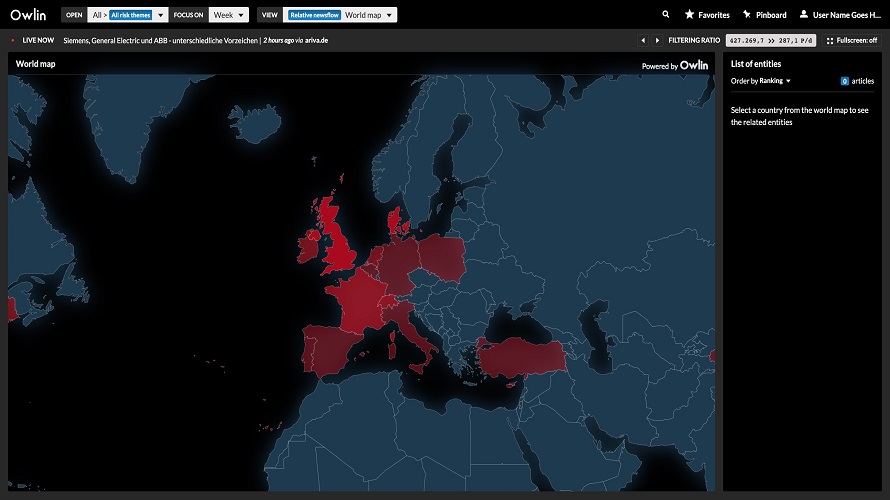Expand the Order by Ranking dropdown
Image resolution: width=890 pixels, height=500 pixels.
coord(761,81)
